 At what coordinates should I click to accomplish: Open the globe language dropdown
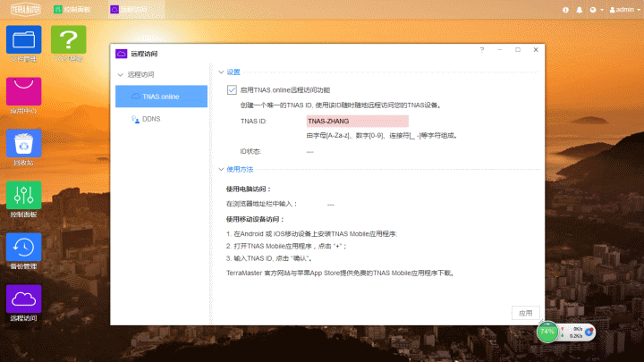tap(597, 10)
